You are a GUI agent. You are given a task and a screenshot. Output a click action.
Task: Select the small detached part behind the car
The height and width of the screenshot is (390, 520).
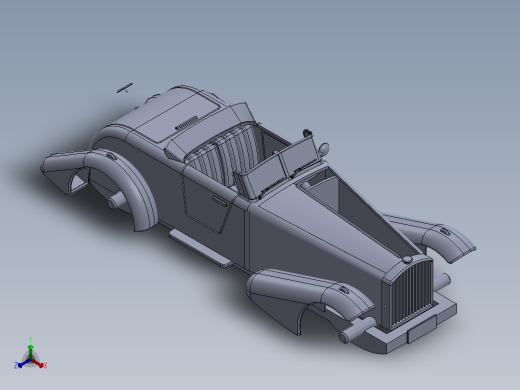point(125,88)
